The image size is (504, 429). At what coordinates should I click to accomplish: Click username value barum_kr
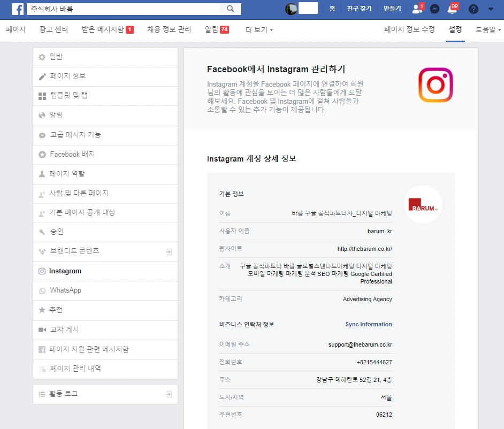[380, 231]
